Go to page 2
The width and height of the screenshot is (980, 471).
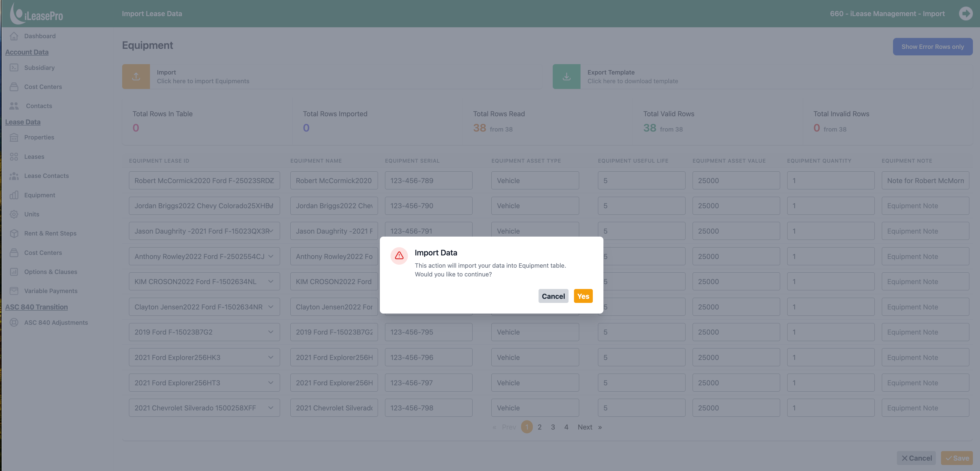pos(539,427)
